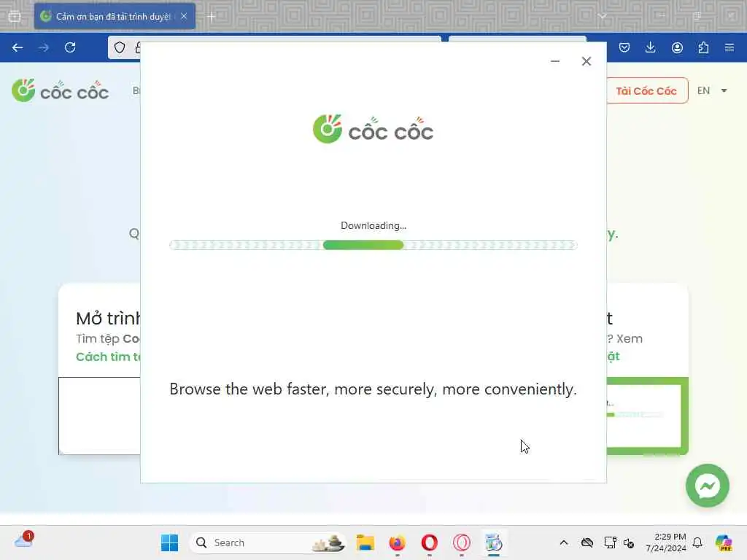Close the Cốc Cốc installer dialog
This screenshot has width=747, height=560.
(587, 61)
